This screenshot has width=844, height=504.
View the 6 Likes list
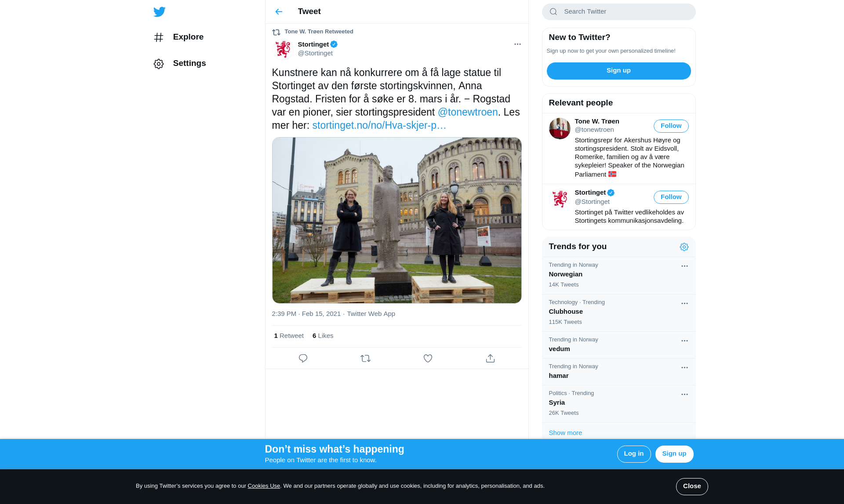point(323,336)
